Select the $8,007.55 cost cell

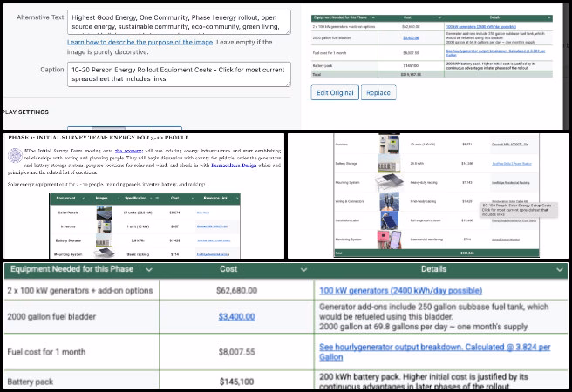236,352
